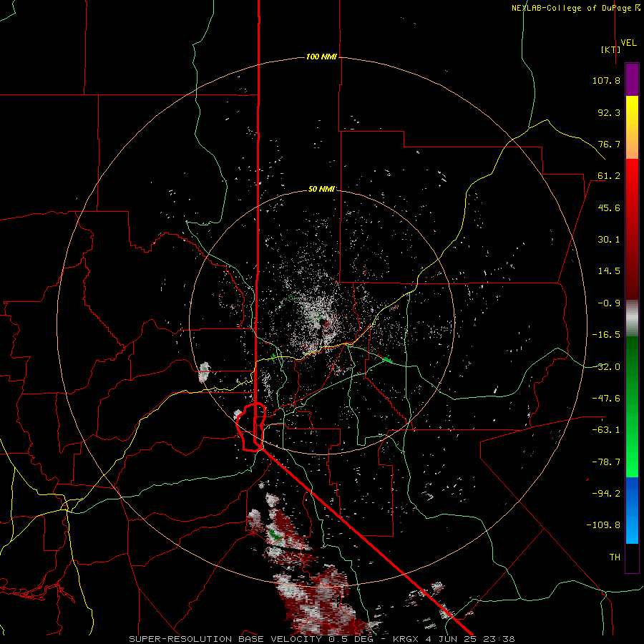
Task: Click the 100 NMI range ring label
Action: 321,57
